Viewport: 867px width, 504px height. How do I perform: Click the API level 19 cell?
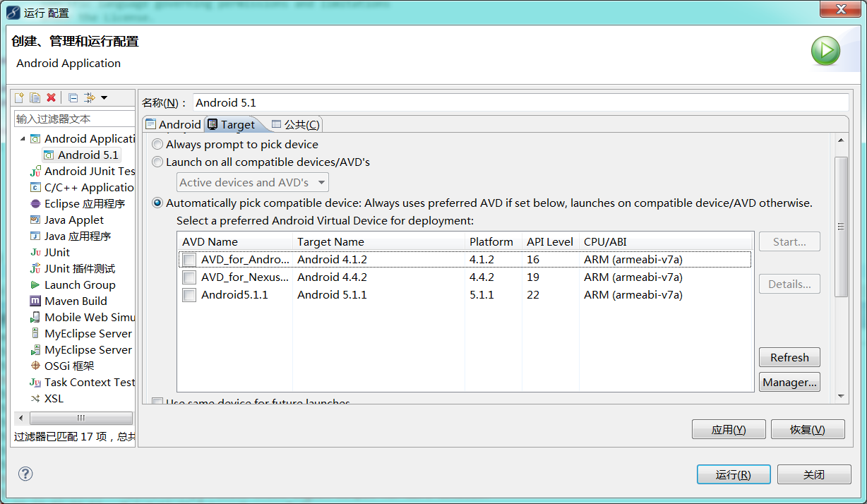(533, 277)
